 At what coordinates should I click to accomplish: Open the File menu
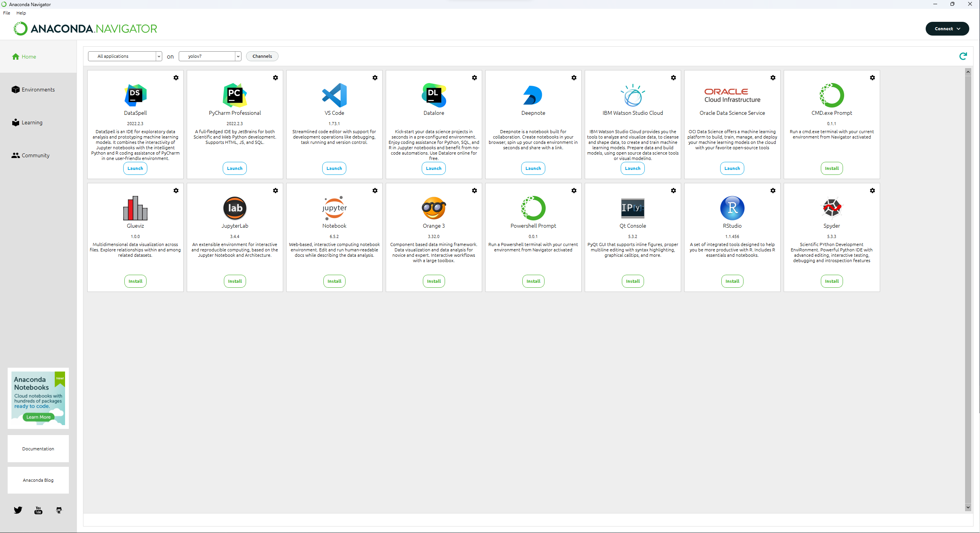7,13
